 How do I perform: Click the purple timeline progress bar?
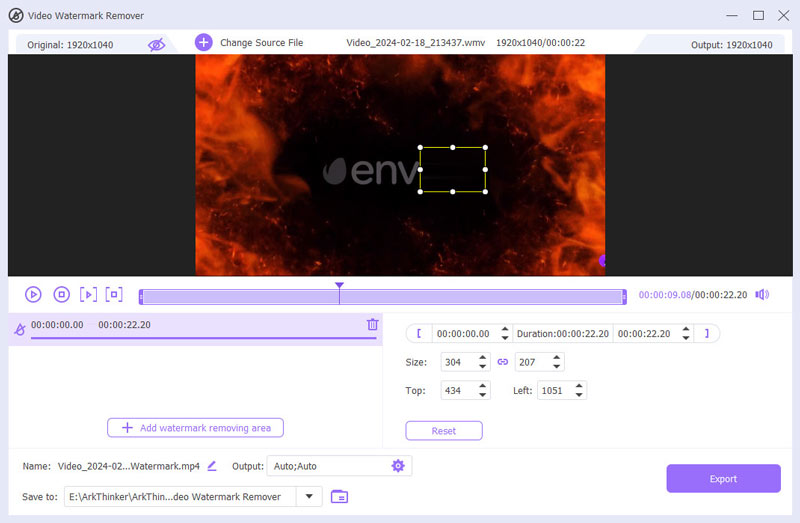point(383,297)
